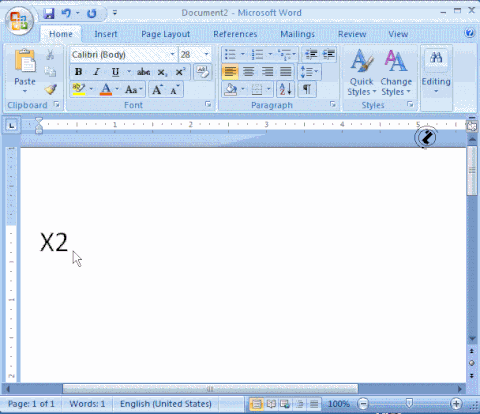Click the Format Painter brush icon

click(50, 89)
